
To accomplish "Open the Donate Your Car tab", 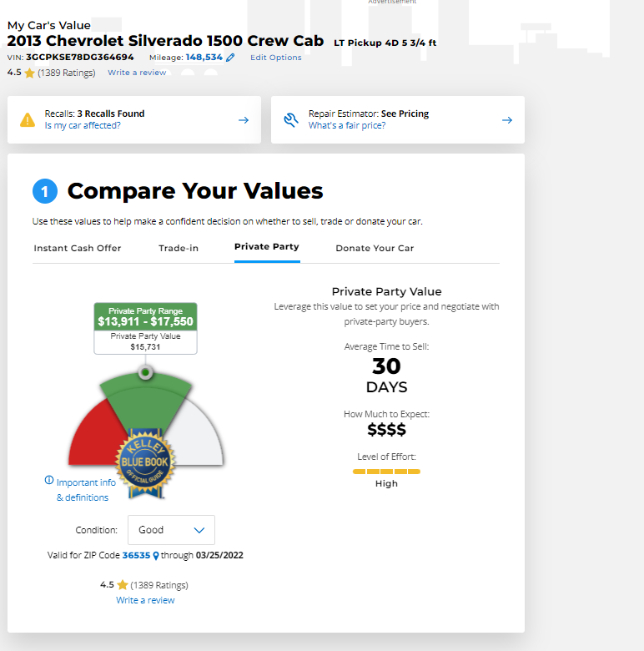I will [375, 248].
